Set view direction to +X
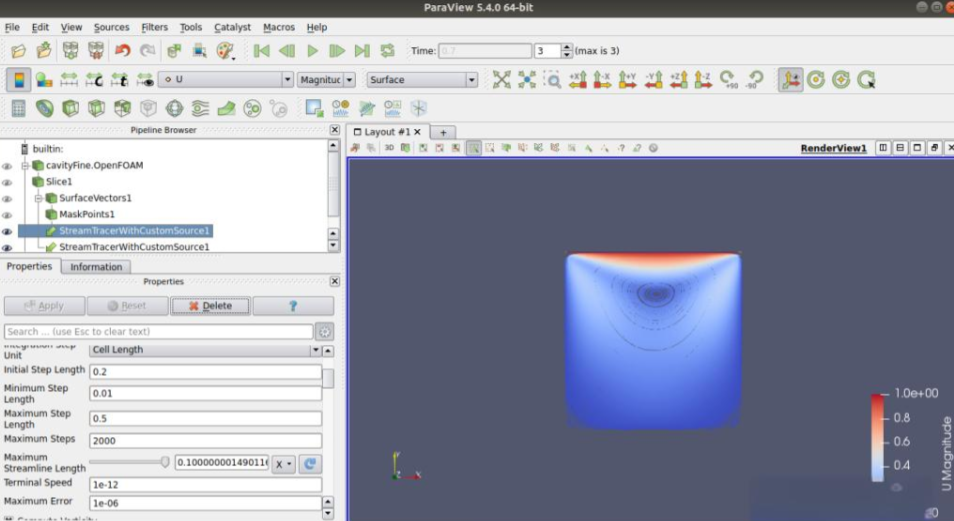The width and height of the screenshot is (954, 521). click(578, 80)
